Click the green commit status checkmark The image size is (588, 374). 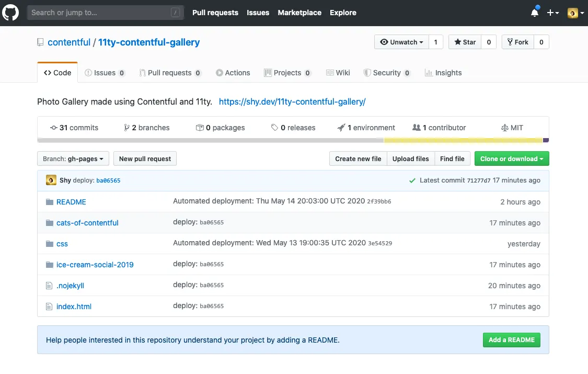click(412, 180)
